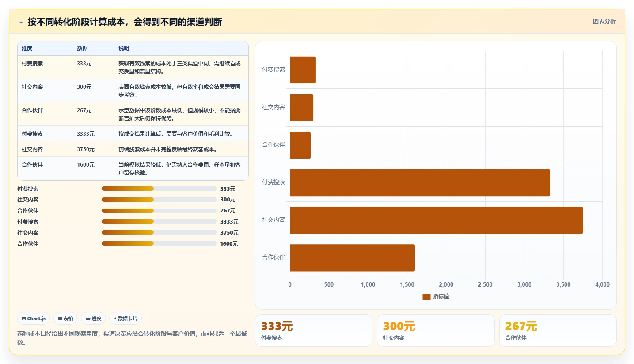Click the description starting 前端线索成本并未
This screenshot has width=634, height=364.
[x=167, y=149]
